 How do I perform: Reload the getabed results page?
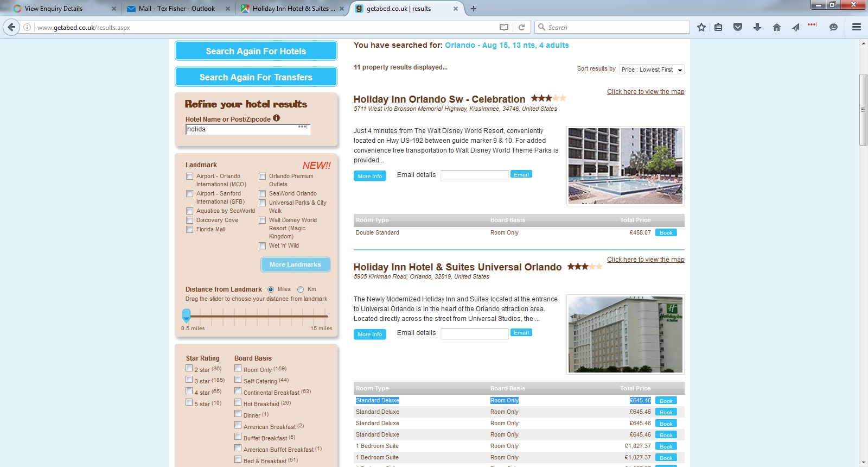(521, 27)
